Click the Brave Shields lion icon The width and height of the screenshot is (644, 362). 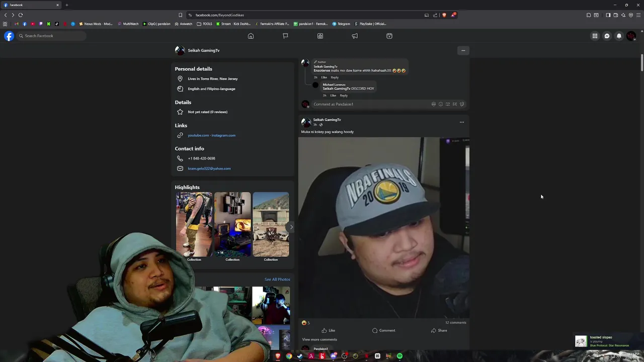click(x=444, y=15)
